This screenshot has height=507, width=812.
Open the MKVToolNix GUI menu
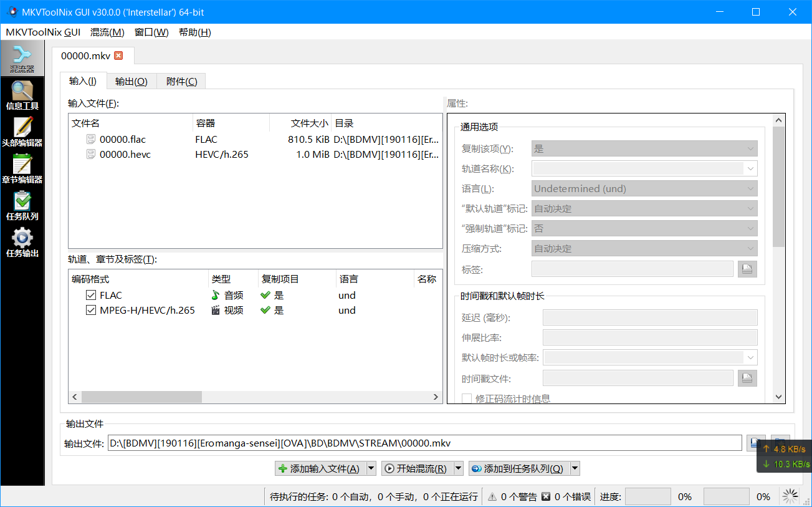(43, 32)
